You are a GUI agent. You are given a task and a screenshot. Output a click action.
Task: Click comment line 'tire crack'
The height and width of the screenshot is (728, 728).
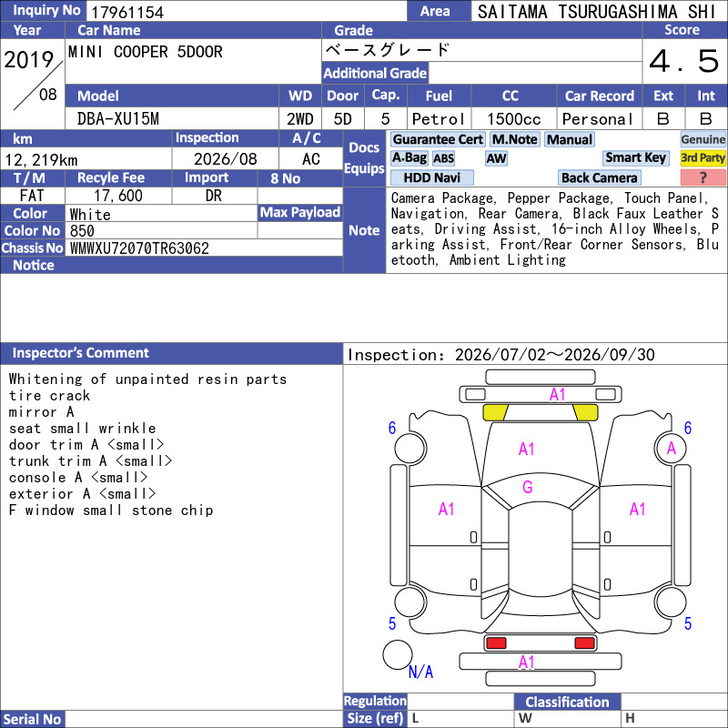pos(49,396)
